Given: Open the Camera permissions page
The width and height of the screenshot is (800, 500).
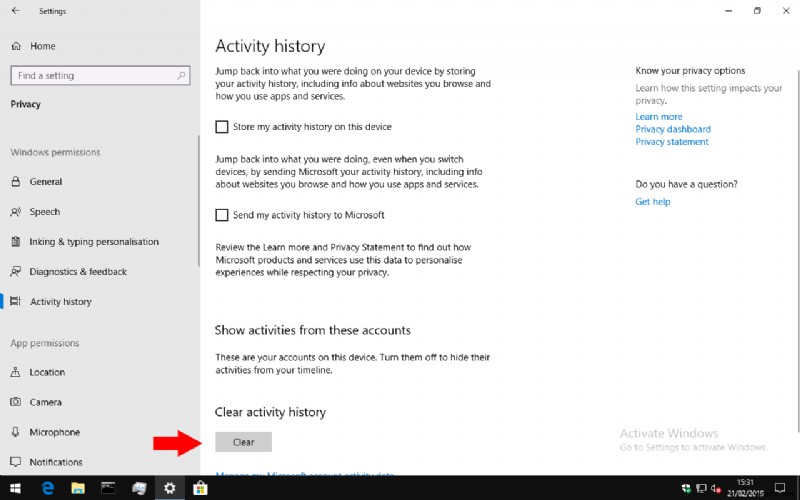Looking at the screenshot, I should pos(45,402).
